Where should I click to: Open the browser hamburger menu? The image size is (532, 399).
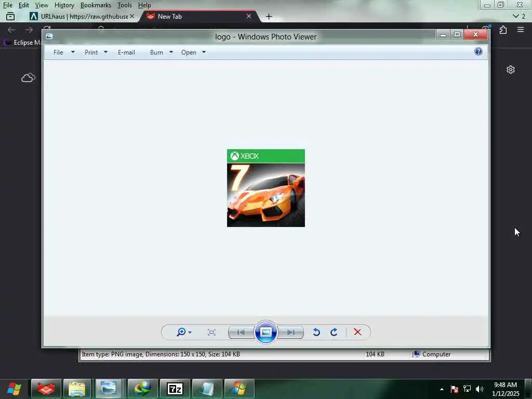[520, 30]
